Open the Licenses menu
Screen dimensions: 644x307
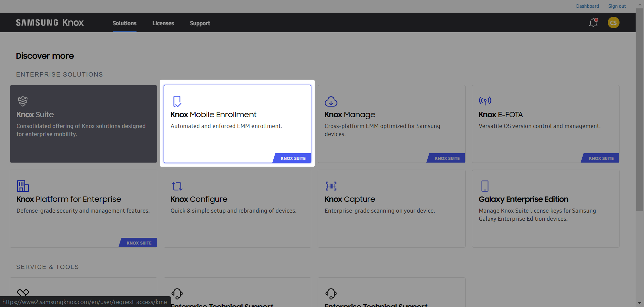tap(163, 23)
